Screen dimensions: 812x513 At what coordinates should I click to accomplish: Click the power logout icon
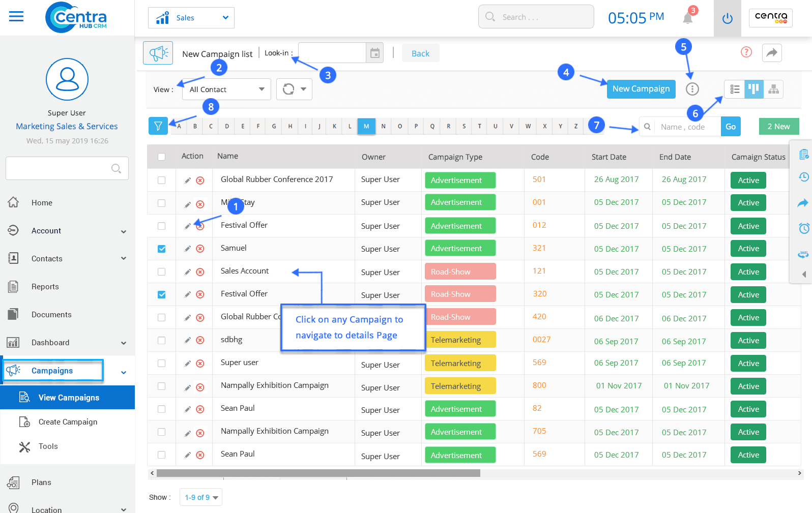728,19
